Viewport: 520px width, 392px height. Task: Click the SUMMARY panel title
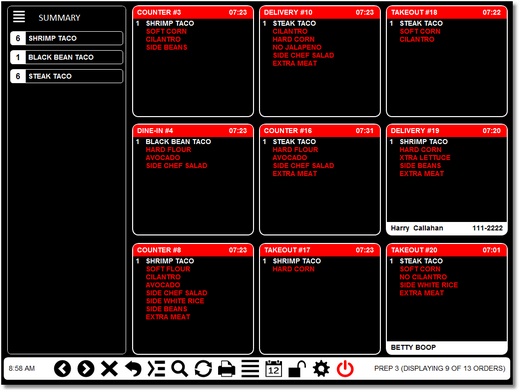coord(59,18)
